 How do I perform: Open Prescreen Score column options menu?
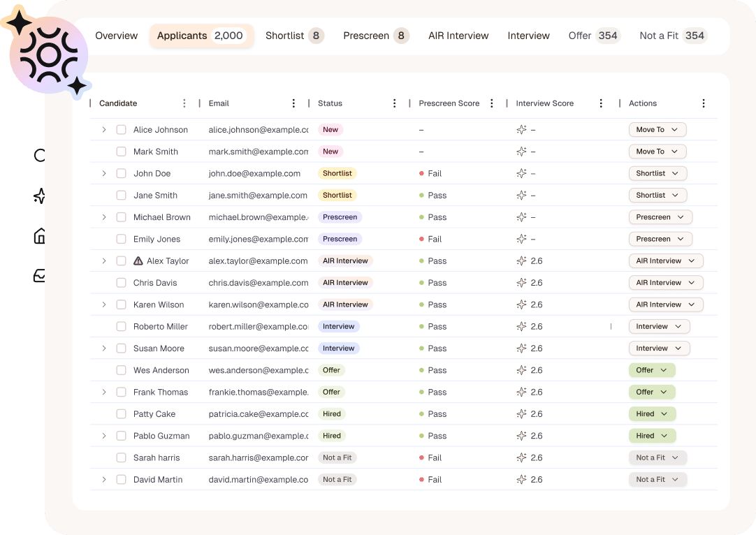492,103
